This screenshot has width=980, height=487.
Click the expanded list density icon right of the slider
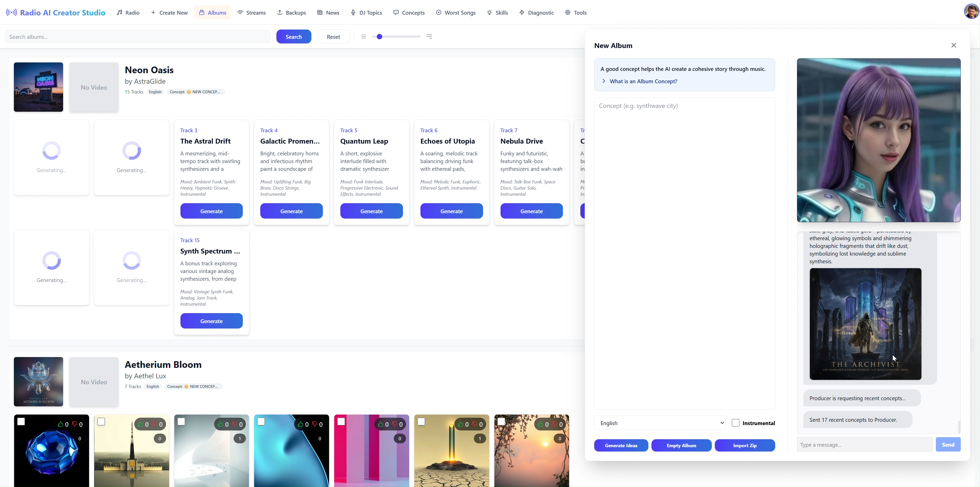coord(429,36)
